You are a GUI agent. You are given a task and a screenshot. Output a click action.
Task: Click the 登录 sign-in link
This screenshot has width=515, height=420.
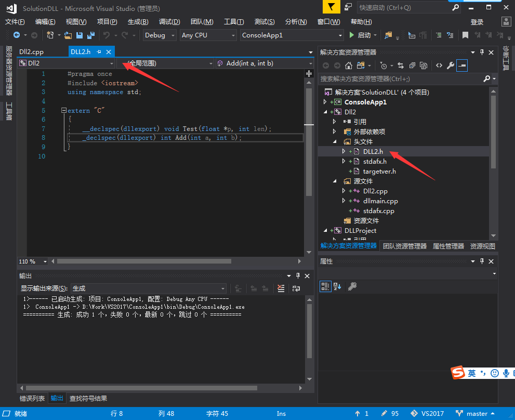[477, 22]
